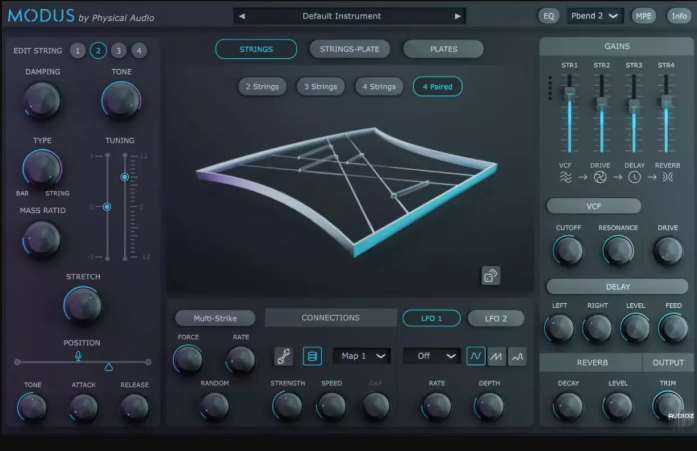
Task: Go to next preset arrow
Action: pyautogui.click(x=457, y=16)
